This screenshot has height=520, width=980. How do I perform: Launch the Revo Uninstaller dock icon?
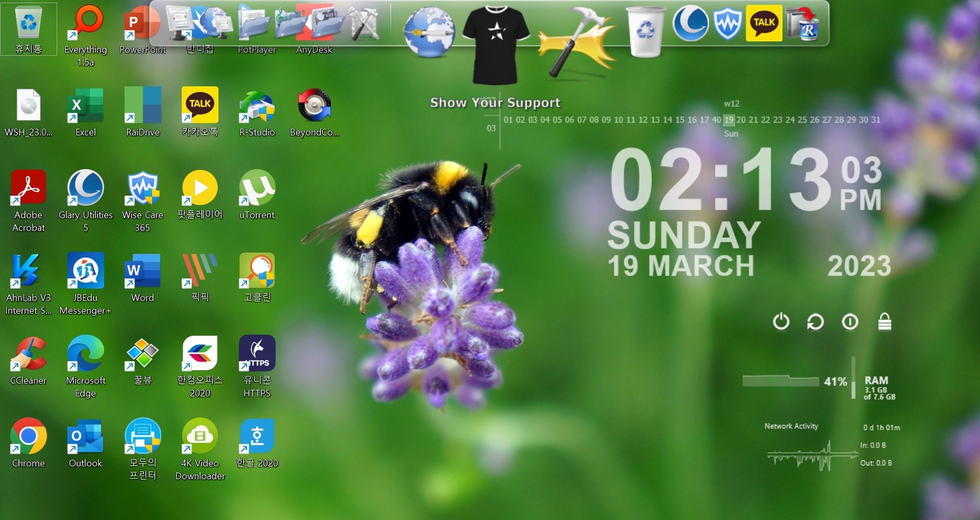pyautogui.click(x=803, y=23)
